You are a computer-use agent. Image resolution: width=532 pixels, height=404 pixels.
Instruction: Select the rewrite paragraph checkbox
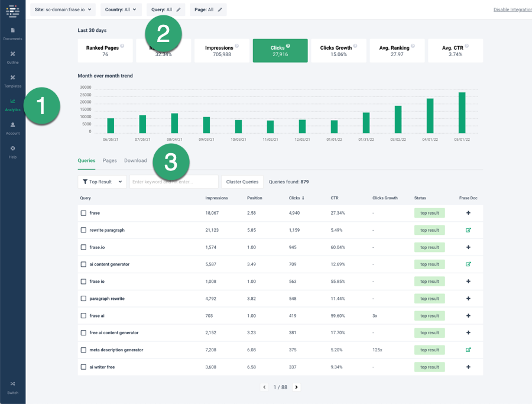tap(83, 230)
